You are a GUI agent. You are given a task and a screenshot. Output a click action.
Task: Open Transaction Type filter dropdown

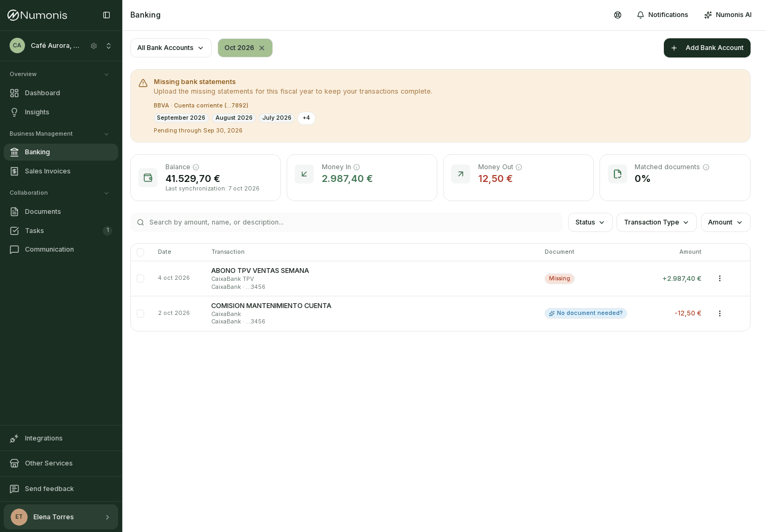pos(656,222)
